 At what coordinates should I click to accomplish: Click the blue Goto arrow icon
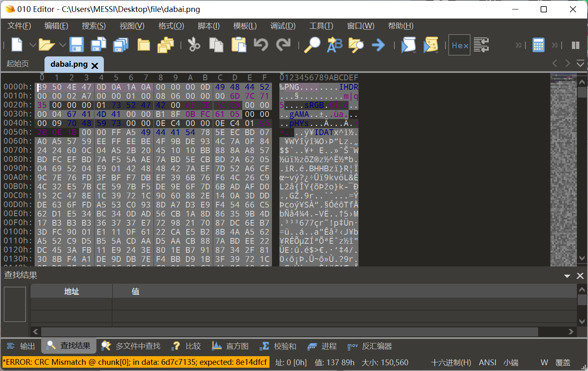(x=378, y=44)
